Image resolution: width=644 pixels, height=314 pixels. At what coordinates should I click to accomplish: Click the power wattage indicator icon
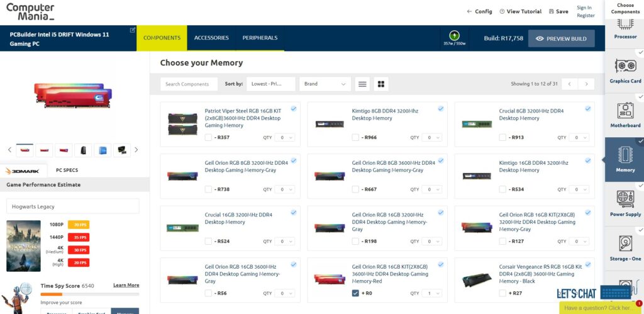tap(454, 35)
